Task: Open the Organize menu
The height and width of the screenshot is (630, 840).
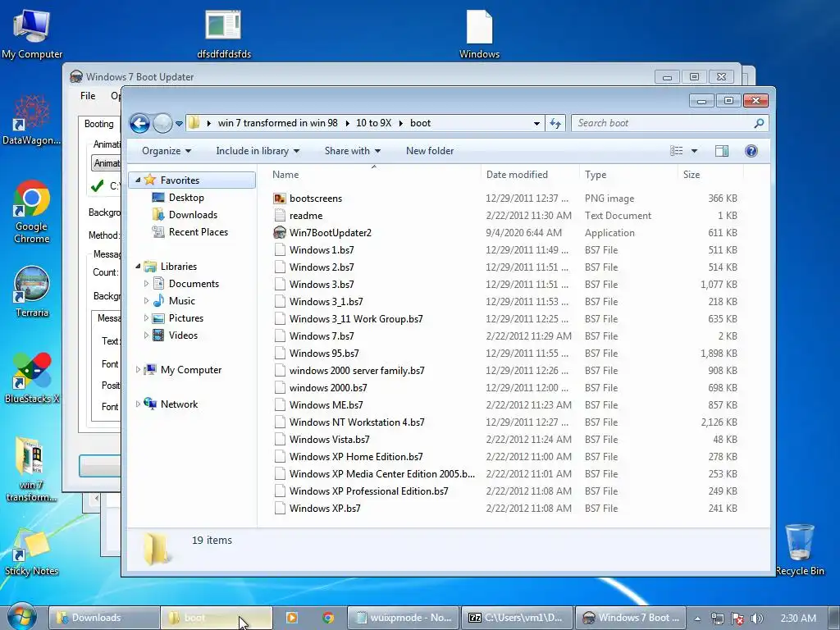Action: (166, 151)
